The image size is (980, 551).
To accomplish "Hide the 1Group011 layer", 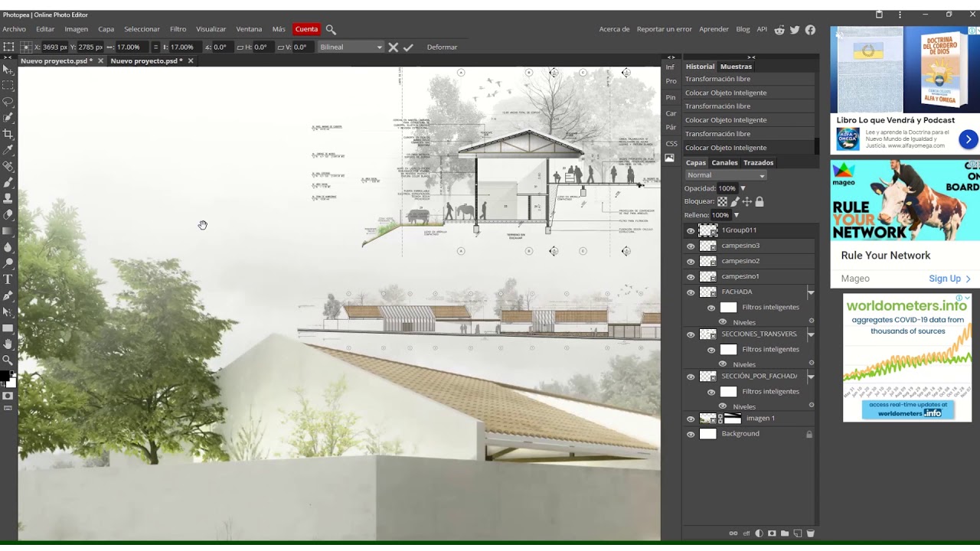I will coord(691,230).
